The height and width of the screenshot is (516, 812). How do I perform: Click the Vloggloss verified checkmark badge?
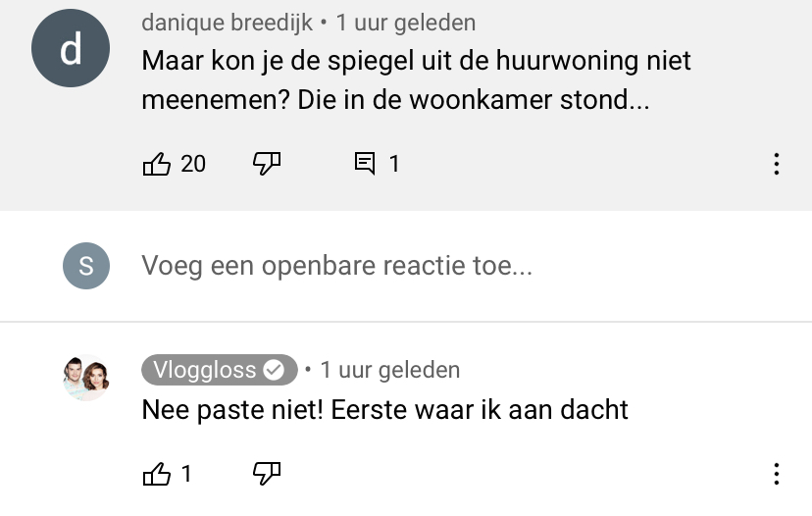(277, 370)
